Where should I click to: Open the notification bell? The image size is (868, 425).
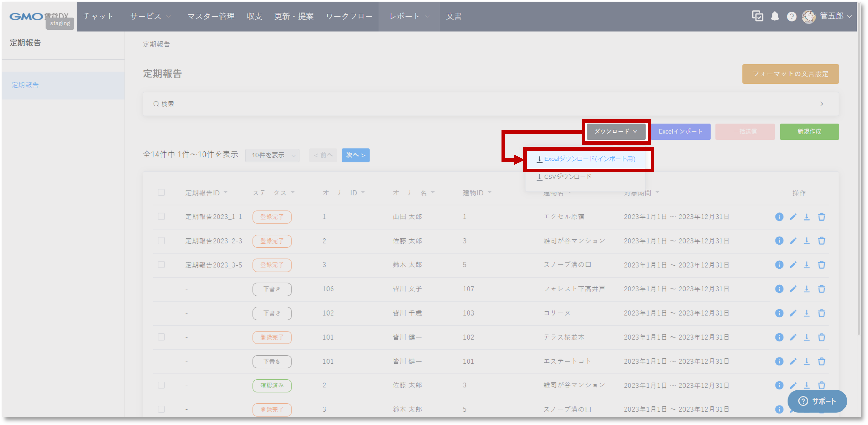point(775,16)
